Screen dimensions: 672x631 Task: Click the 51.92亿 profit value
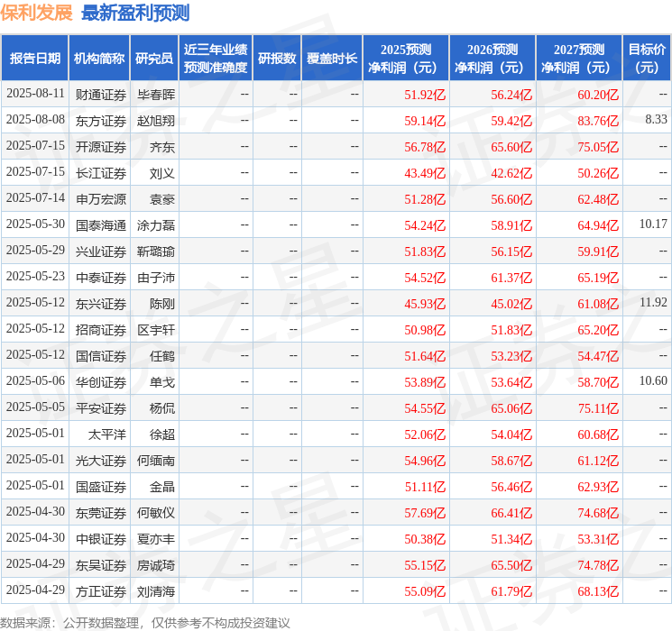[x=425, y=95]
